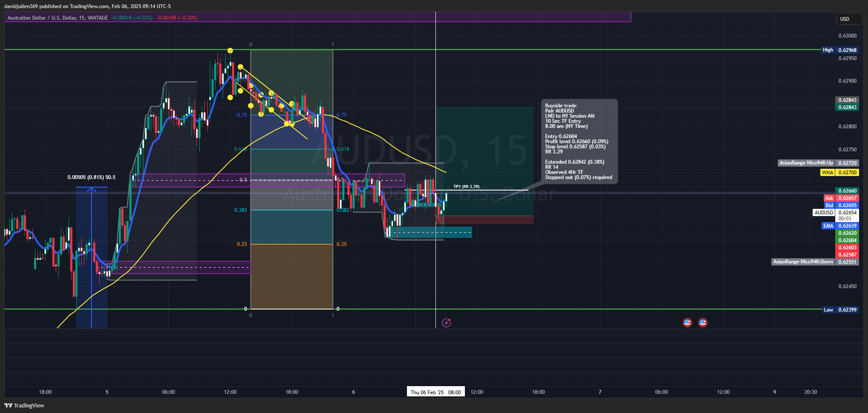Click the Australian Dollar / U.S. Dollar chart title
Viewport: 868px width, 413px height.
pos(57,18)
